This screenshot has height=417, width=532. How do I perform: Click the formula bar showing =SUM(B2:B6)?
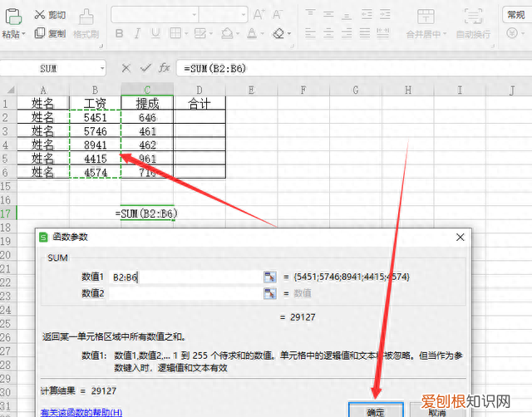(x=354, y=68)
